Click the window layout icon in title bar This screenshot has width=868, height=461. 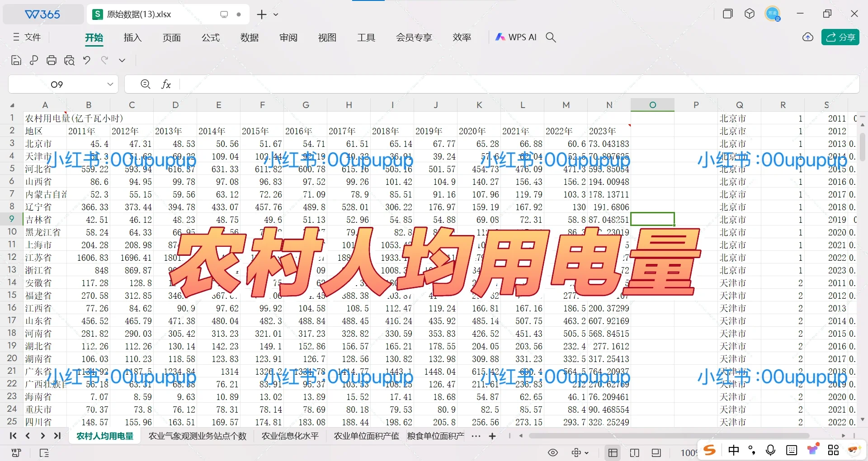point(728,14)
